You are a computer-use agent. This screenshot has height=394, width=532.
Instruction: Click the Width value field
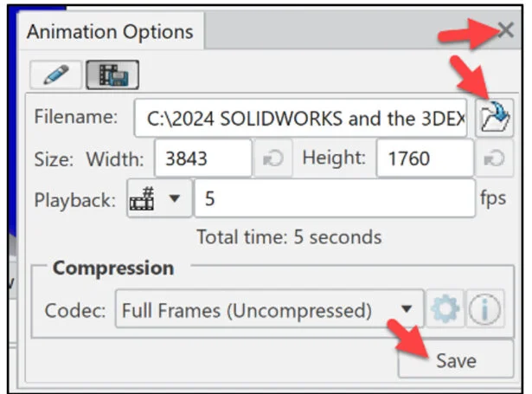coord(202,159)
